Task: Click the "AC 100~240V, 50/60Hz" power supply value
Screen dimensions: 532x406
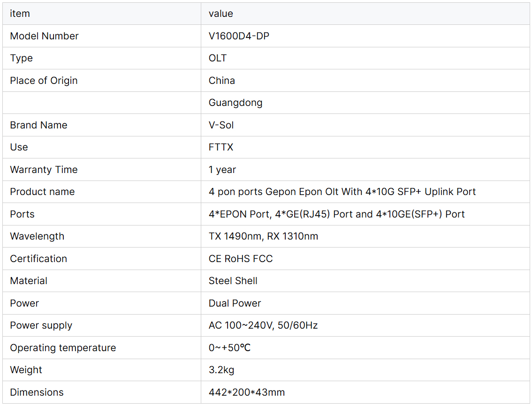Action: click(x=263, y=325)
